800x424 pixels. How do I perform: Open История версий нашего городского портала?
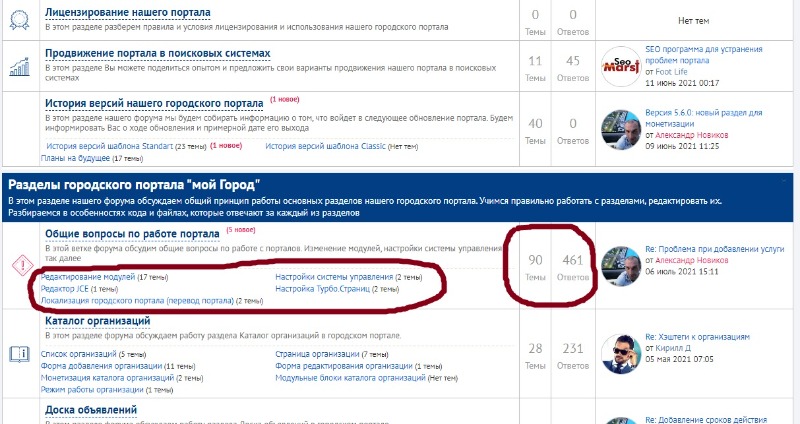click(154, 102)
